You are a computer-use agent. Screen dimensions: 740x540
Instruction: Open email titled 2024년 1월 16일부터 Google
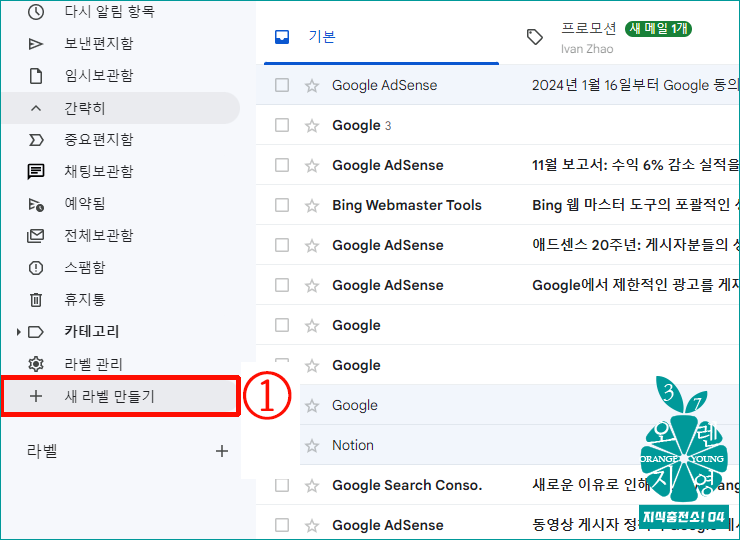point(635,85)
